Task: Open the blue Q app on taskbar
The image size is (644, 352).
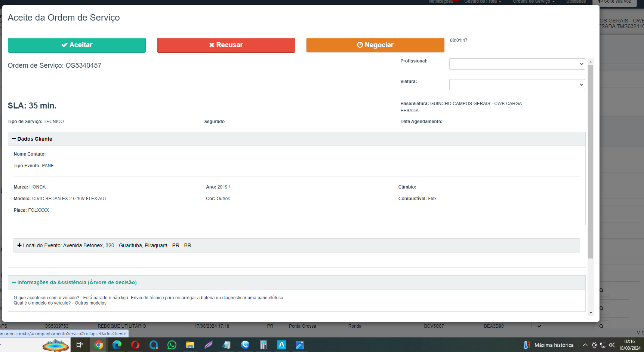Action: [x=154, y=345]
